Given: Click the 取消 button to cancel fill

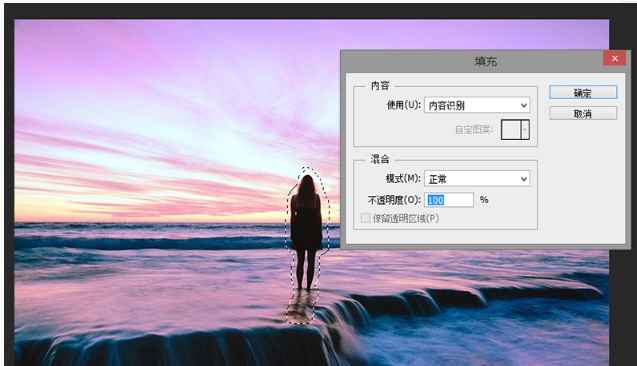Looking at the screenshot, I should tap(583, 113).
